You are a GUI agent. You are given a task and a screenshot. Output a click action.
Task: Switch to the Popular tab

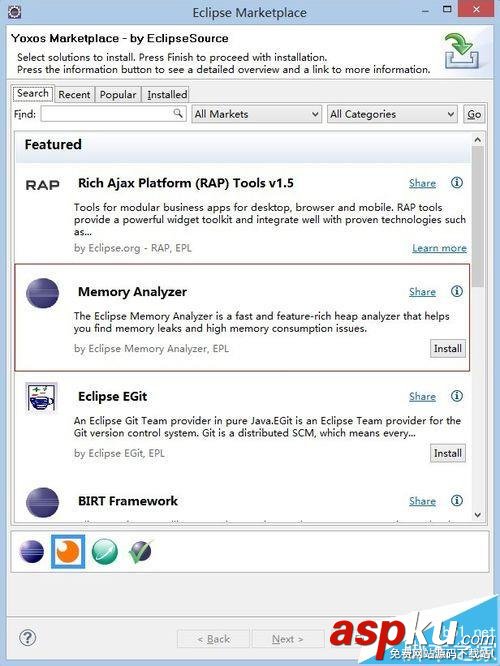[x=118, y=94]
